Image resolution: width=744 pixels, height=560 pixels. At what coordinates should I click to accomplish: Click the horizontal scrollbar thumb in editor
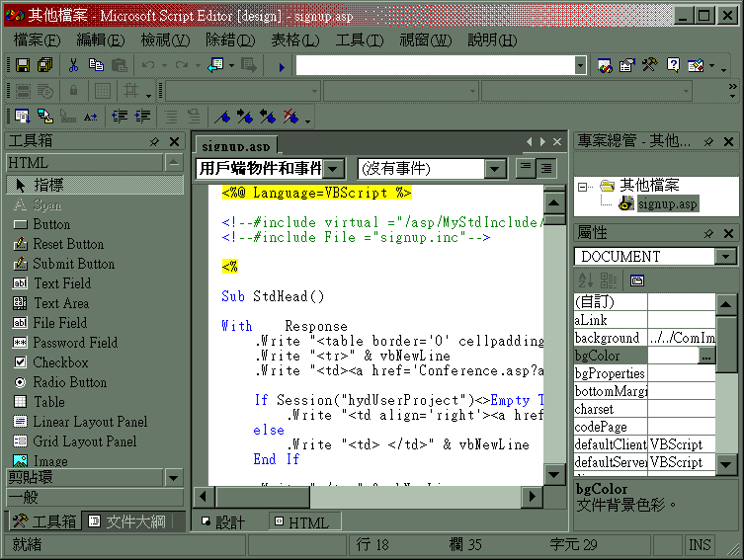click(264, 497)
